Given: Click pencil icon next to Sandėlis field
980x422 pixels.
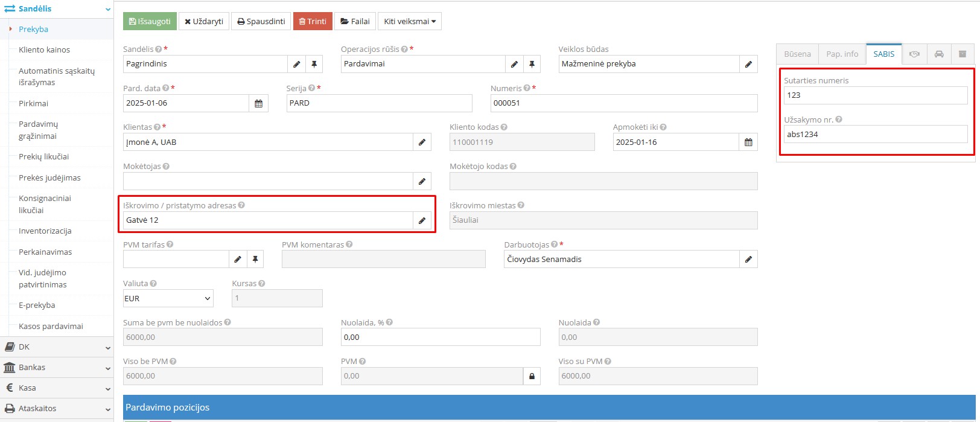Looking at the screenshot, I should (x=297, y=64).
